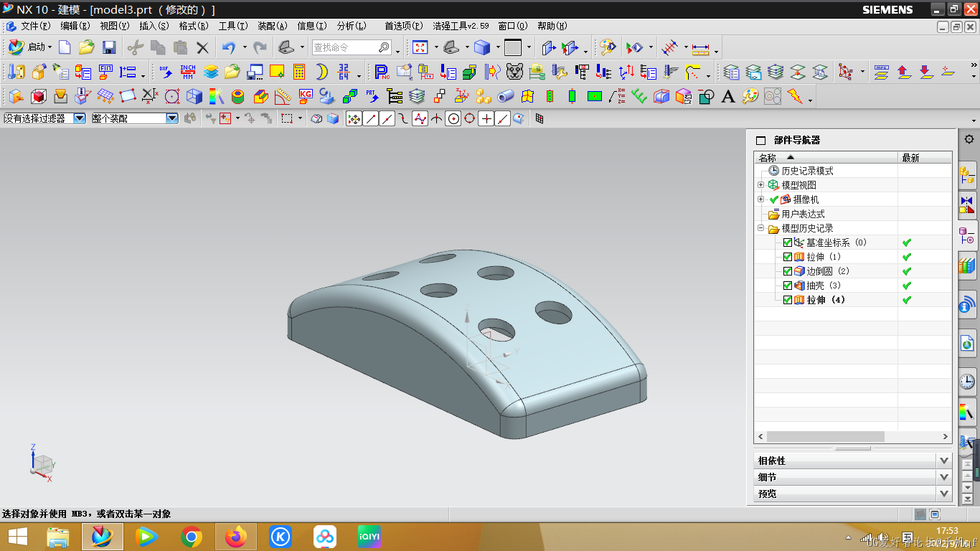The height and width of the screenshot is (551, 980).
Task: Collapse the 模型历史记录 tree node
Action: pyautogui.click(x=761, y=228)
